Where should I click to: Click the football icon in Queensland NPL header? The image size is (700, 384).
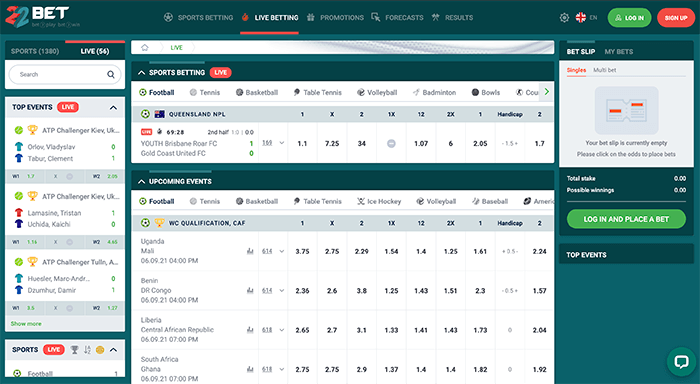[145, 114]
